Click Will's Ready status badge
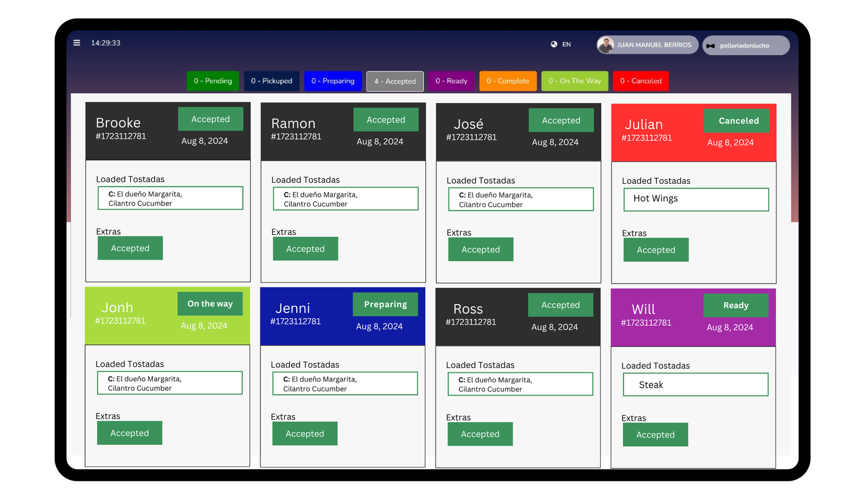The height and width of the screenshot is (488, 868). [x=736, y=306]
